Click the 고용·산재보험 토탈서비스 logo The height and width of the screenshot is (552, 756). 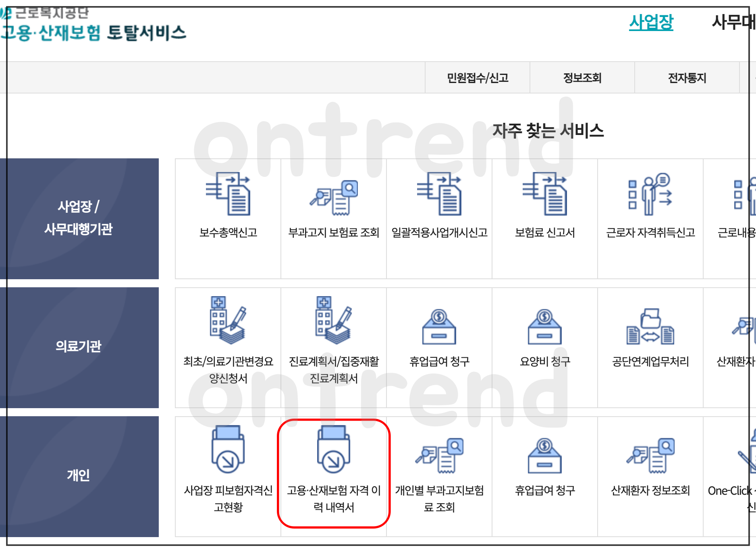93,32
